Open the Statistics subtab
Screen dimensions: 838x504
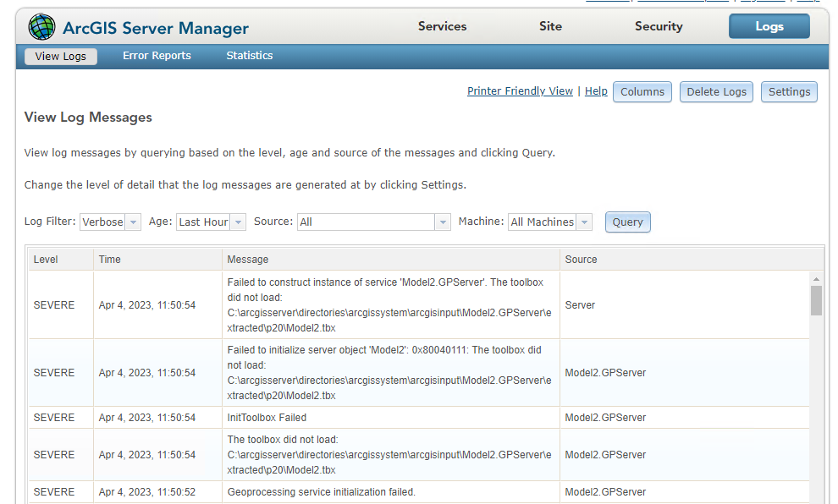tap(249, 56)
